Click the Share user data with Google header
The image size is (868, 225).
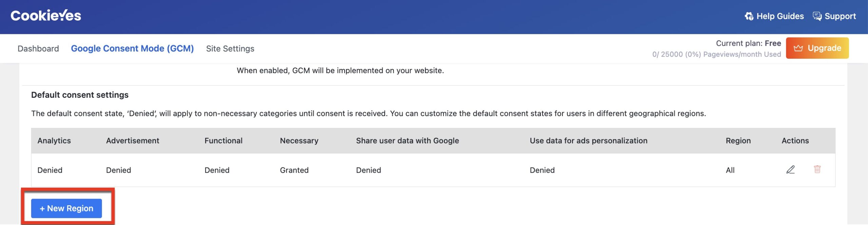[x=407, y=140]
